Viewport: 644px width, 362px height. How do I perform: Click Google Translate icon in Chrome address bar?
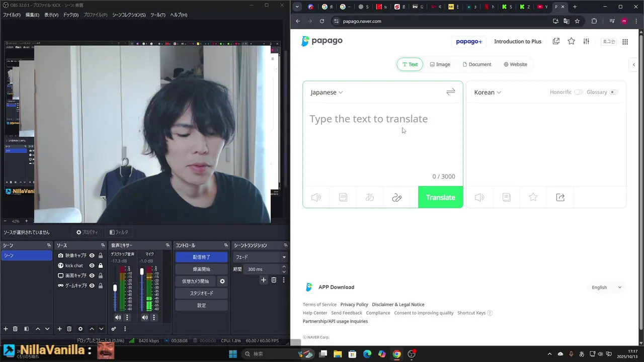tap(566, 21)
